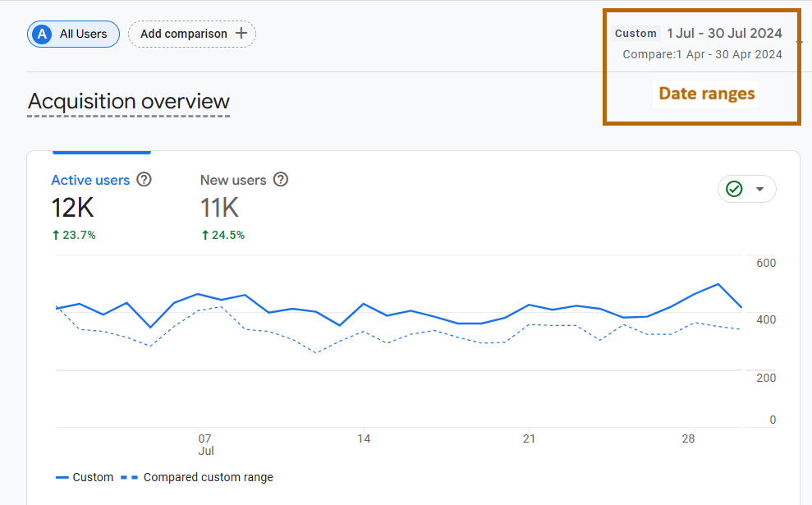
Task: Click the All Users 'A' avatar icon
Action: 42,34
